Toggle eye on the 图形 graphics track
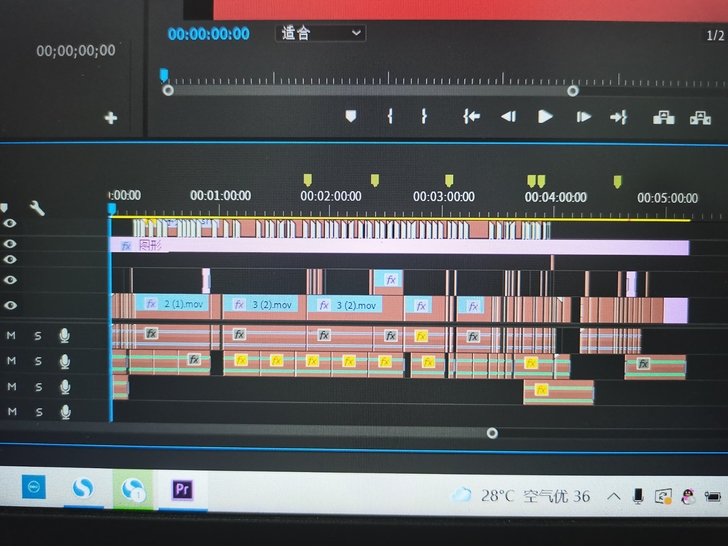This screenshot has width=728, height=546. (10, 244)
